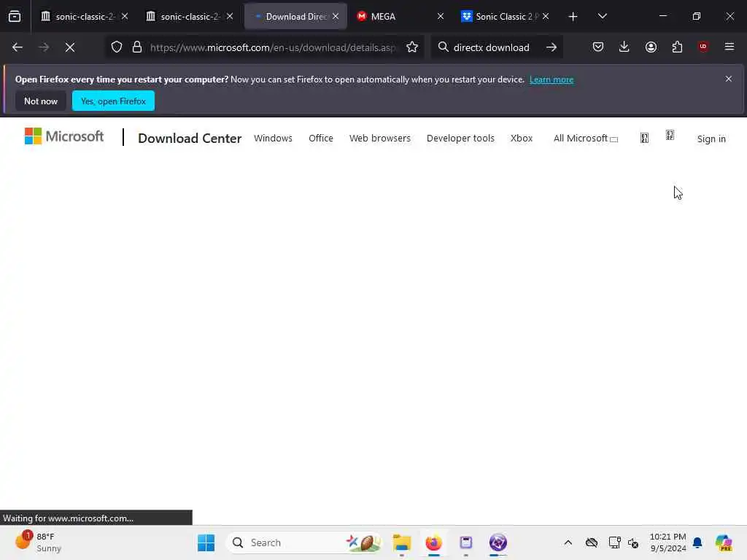Open the uBlock Origin extension icon
747x560 pixels.
[x=703, y=47]
